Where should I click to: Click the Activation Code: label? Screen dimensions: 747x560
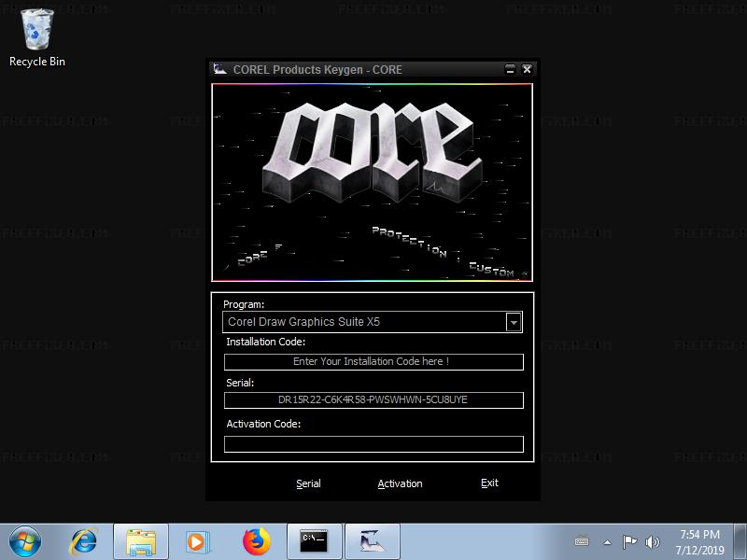tap(263, 425)
